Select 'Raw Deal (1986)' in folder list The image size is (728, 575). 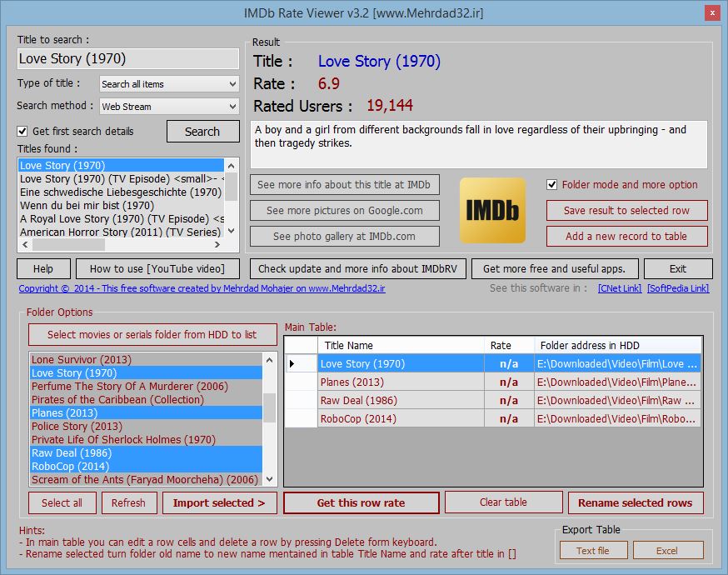(x=147, y=452)
